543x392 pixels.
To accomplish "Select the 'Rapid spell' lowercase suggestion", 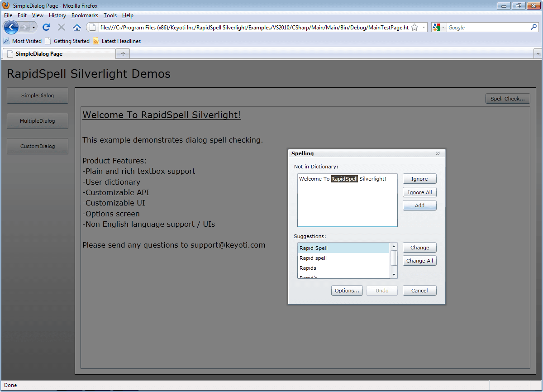I will pyautogui.click(x=343, y=258).
